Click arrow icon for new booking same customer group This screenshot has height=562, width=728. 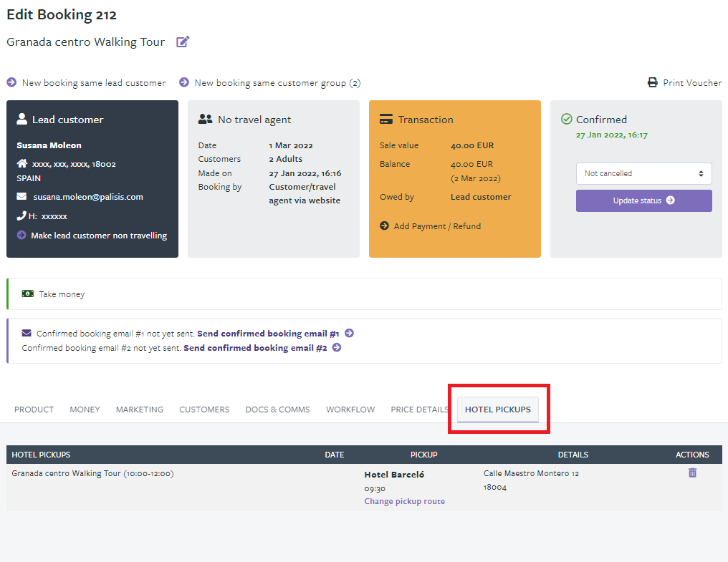click(184, 82)
